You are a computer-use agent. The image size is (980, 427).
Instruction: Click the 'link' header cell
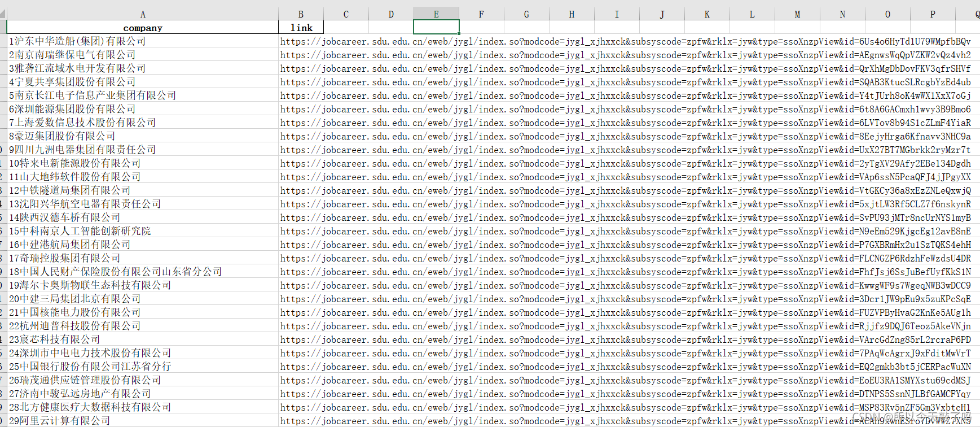click(301, 27)
